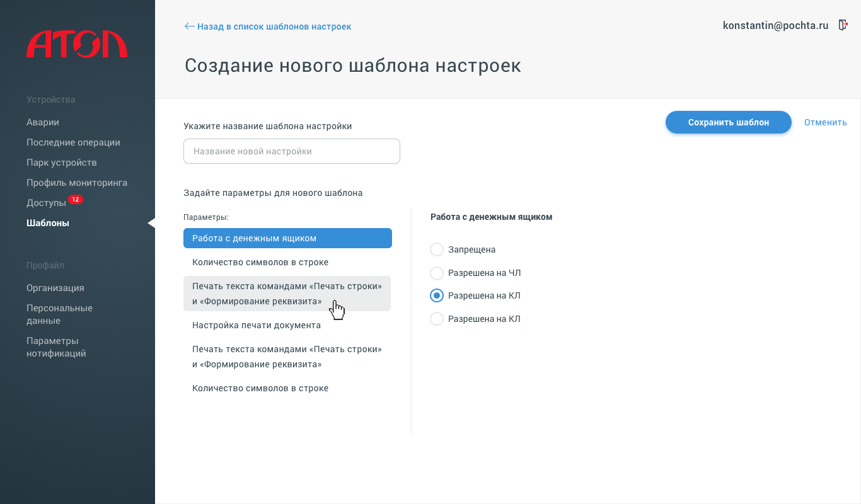Viewport: 861px width, 504px height.
Task: Open Профиль мониторинга page
Action: (x=77, y=183)
